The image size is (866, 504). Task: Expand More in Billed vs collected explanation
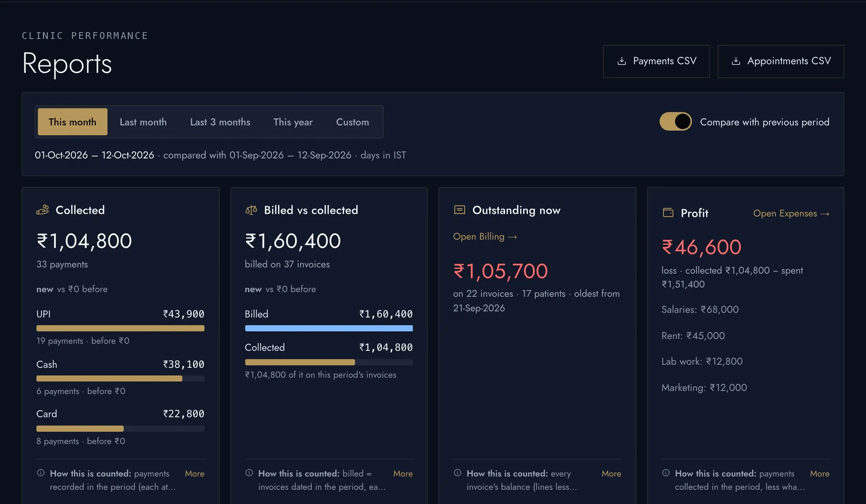point(403,473)
